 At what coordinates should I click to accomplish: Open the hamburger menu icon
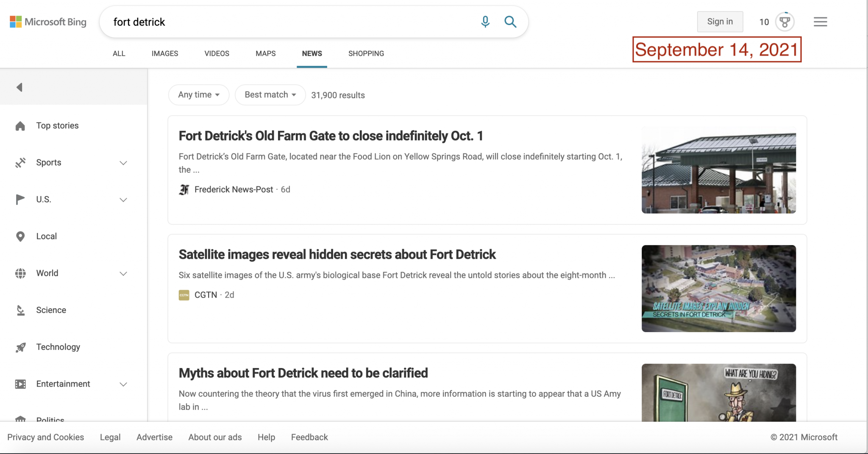[x=820, y=22]
